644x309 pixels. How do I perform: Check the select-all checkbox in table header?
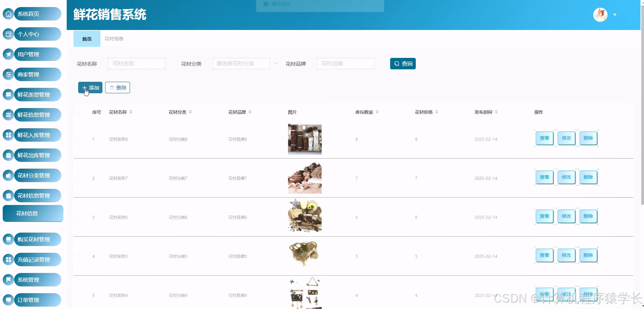(x=78, y=112)
